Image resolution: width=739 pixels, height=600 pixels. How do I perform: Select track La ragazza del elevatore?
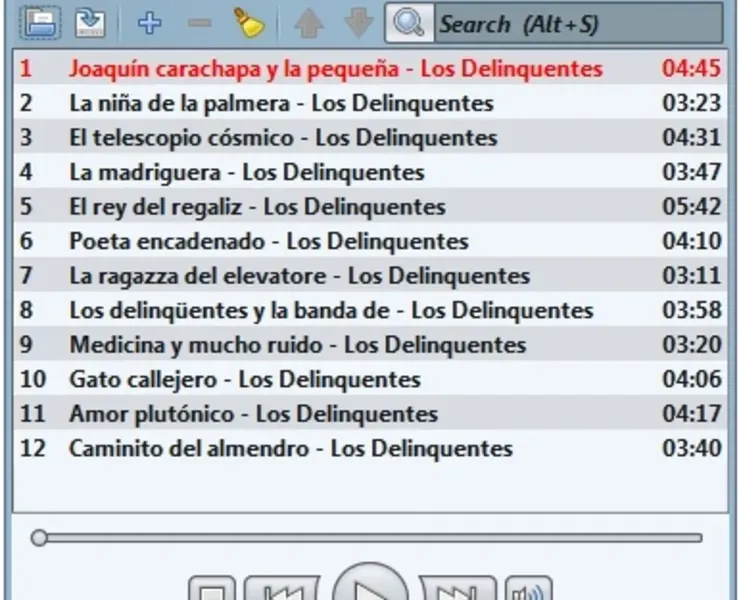point(370,275)
